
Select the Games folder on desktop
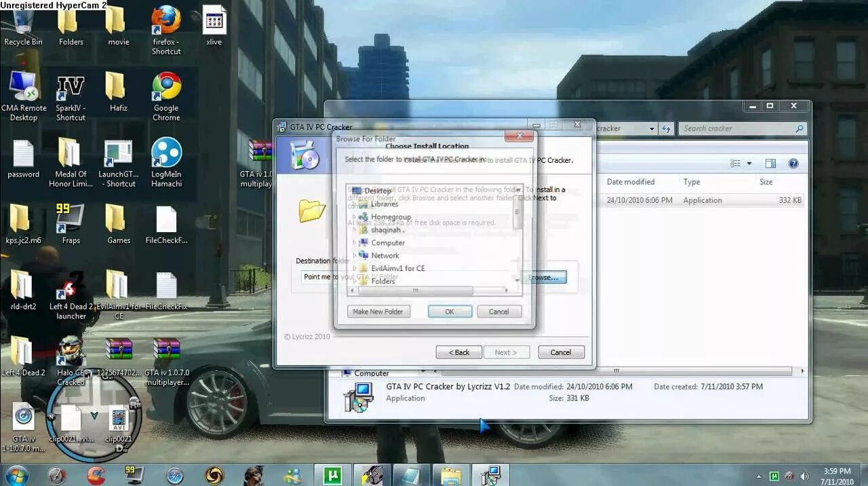(x=119, y=224)
